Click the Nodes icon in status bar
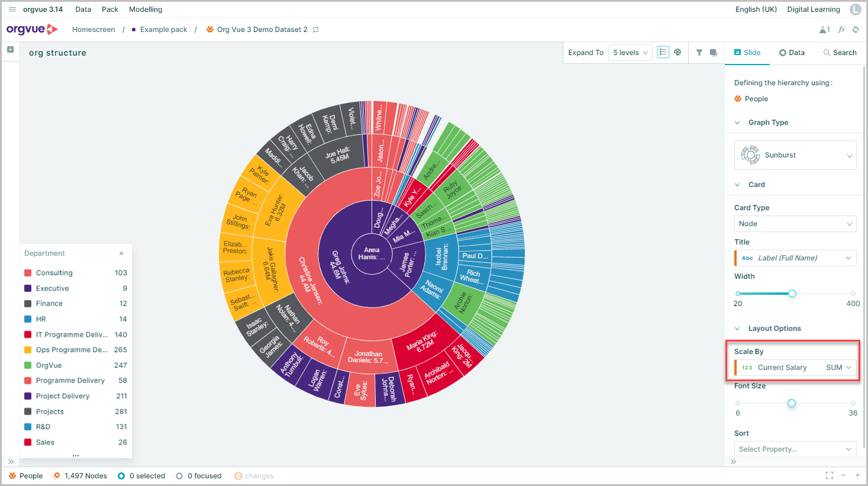This screenshot has height=486, width=868. point(57,476)
